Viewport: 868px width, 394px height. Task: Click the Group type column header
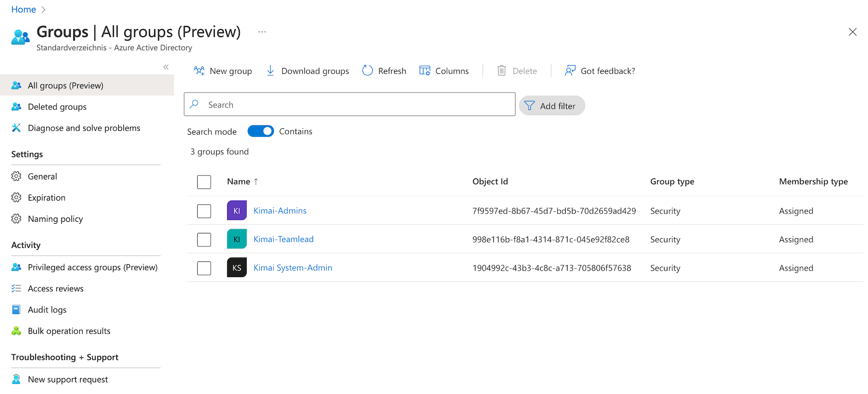(x=672, y=181)
